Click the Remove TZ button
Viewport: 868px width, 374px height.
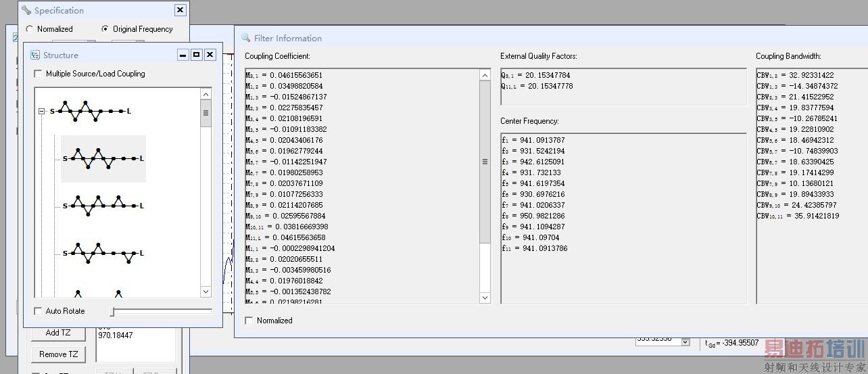pyautogui.click(x=58, y=354)
